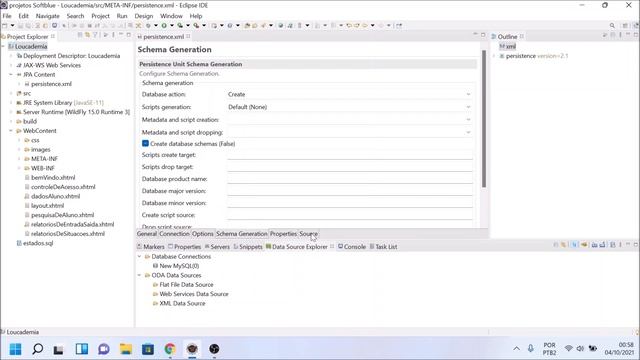The width and height of the screenshot is (640, 360).
Task: Select XML Data Source entry
Action: point(179,303)
